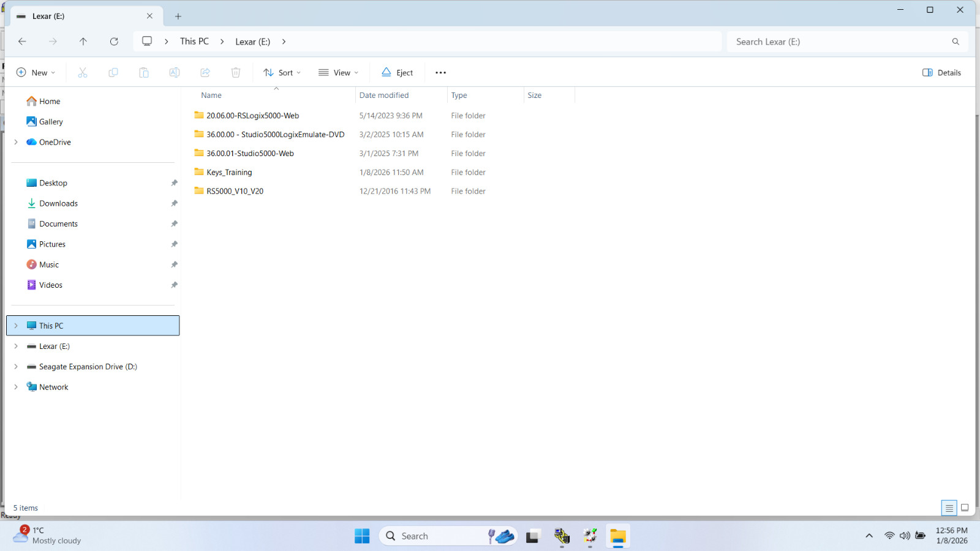980x551 pixels.
Task: Open the See more options menu
Action: coord(441,73)
